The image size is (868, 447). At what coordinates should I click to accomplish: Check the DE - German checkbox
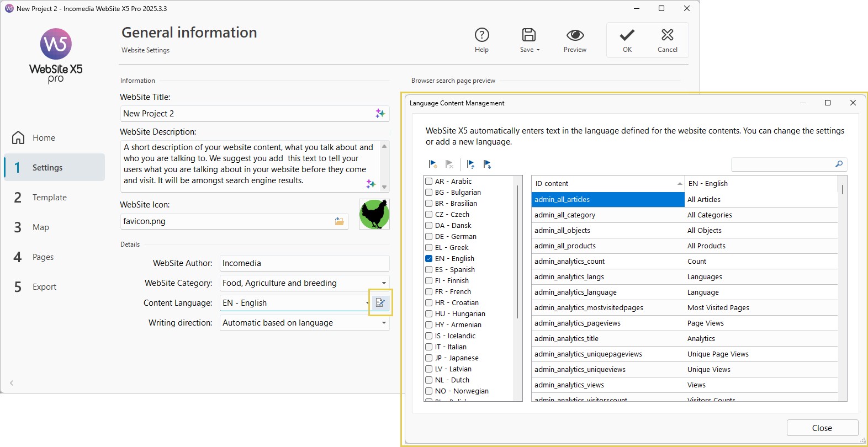point(428,236)
